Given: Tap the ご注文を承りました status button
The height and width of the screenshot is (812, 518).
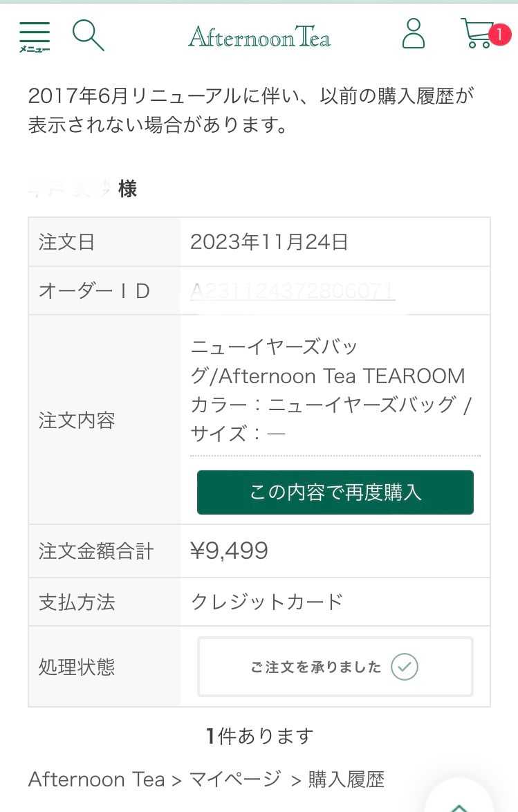Looking at the screenshot, I should (316, 667).
